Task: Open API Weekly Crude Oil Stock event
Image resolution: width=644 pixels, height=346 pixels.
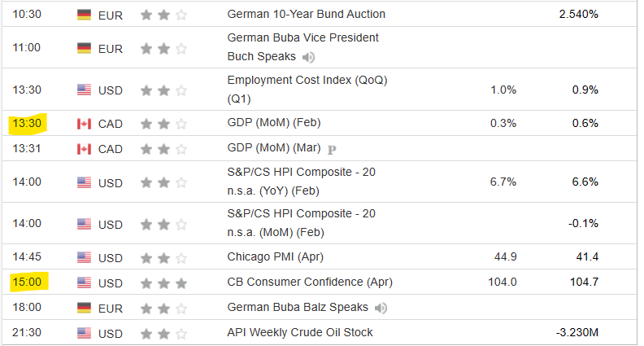Action: tap(300, 332)
